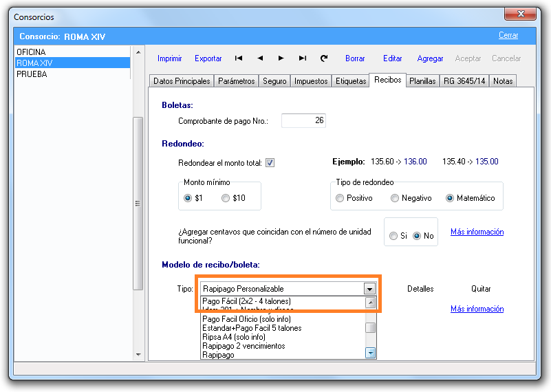Screen dimensions: 551x392
Task: Select Si for adding centavos
Action: (393, 236)
